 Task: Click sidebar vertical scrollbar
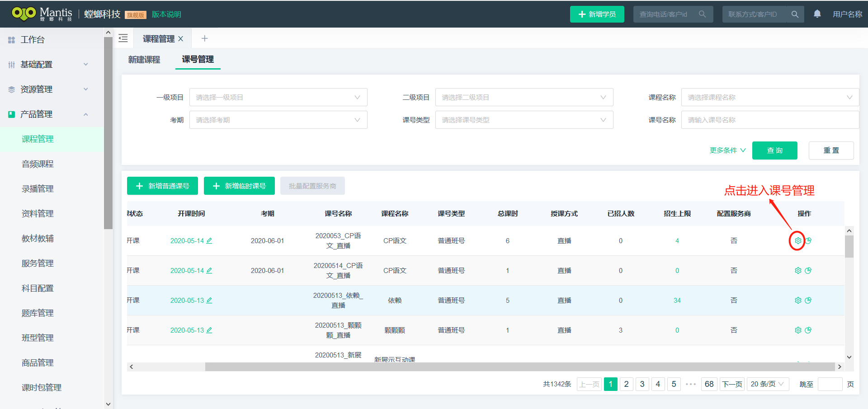108,133
